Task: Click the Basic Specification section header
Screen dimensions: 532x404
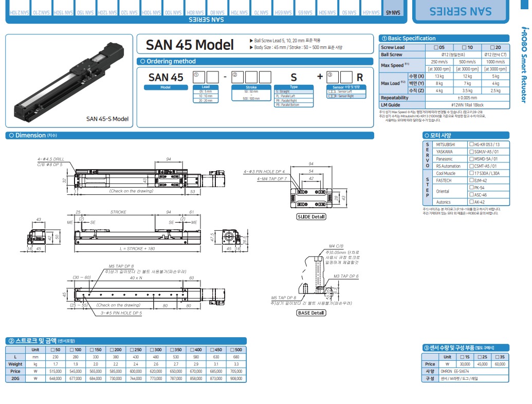Action: (x=451, y=38)
